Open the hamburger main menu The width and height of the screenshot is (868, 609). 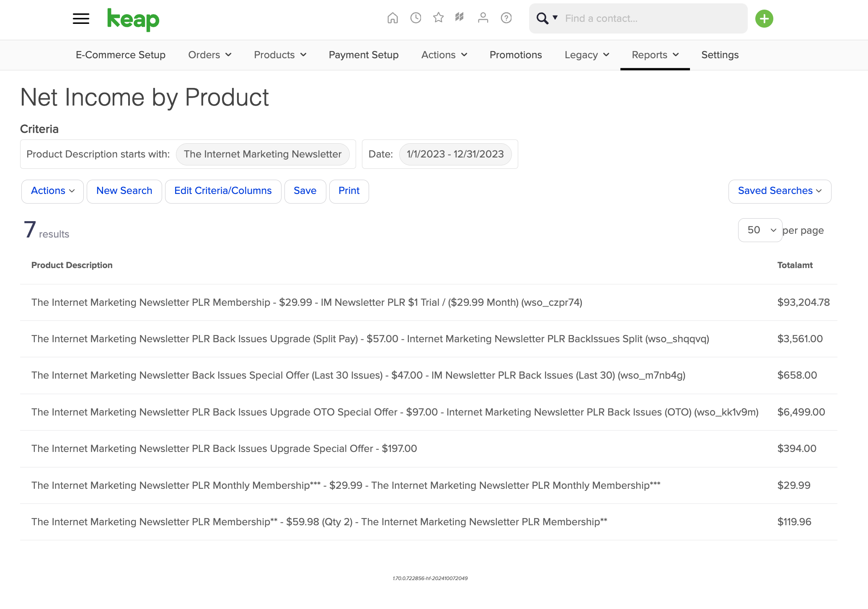(81, 18)
